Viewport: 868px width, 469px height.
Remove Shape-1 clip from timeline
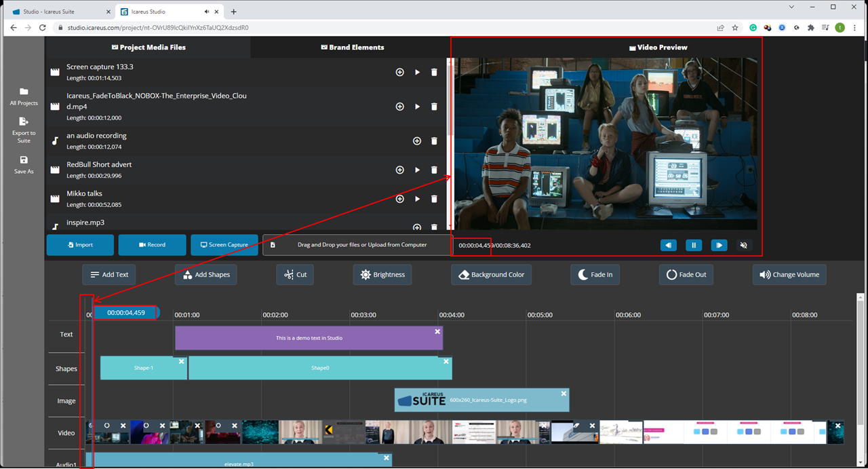point(181,362)
